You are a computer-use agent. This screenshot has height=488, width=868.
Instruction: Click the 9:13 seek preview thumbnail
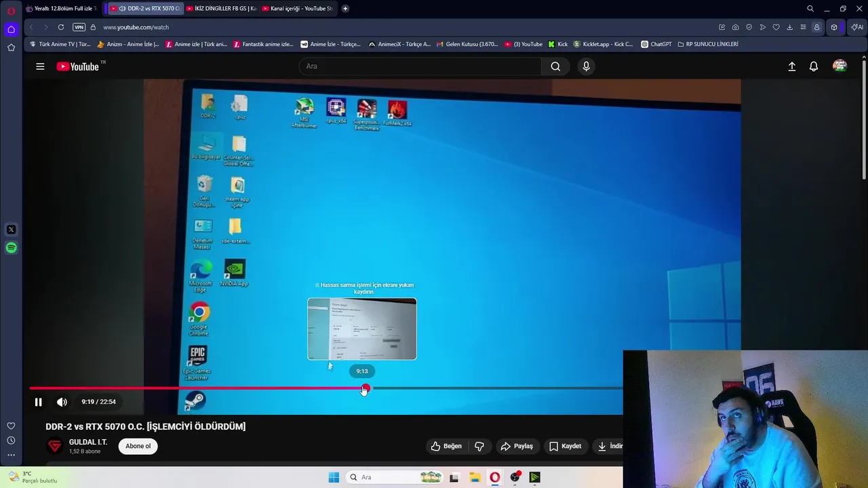click(x=362, y=329)
